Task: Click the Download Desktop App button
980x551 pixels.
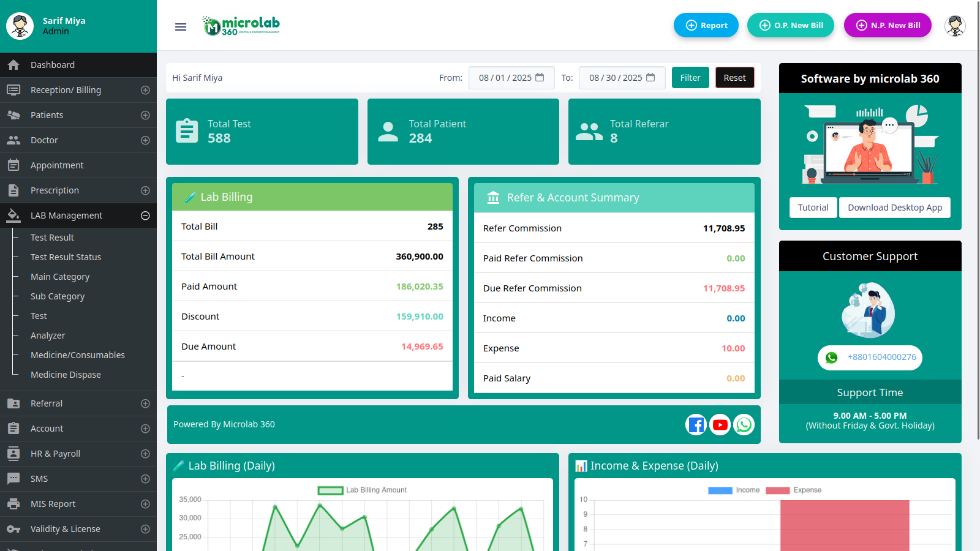Action: click(895, 208)
